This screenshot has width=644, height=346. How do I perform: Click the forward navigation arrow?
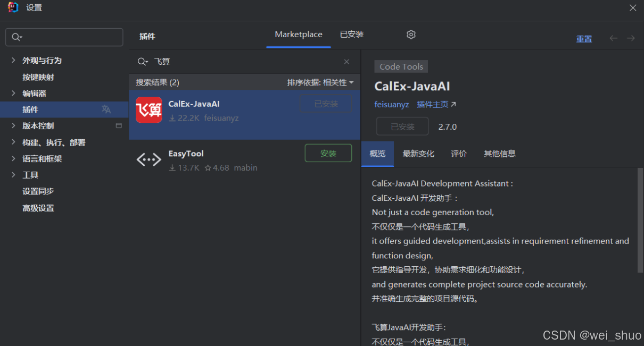[x=631, y=38]
